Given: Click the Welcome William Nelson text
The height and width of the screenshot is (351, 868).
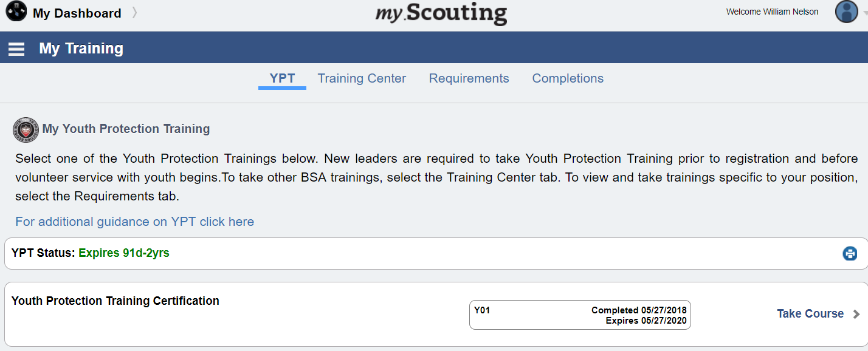Looking at the screenshot, I should (772, 12).
